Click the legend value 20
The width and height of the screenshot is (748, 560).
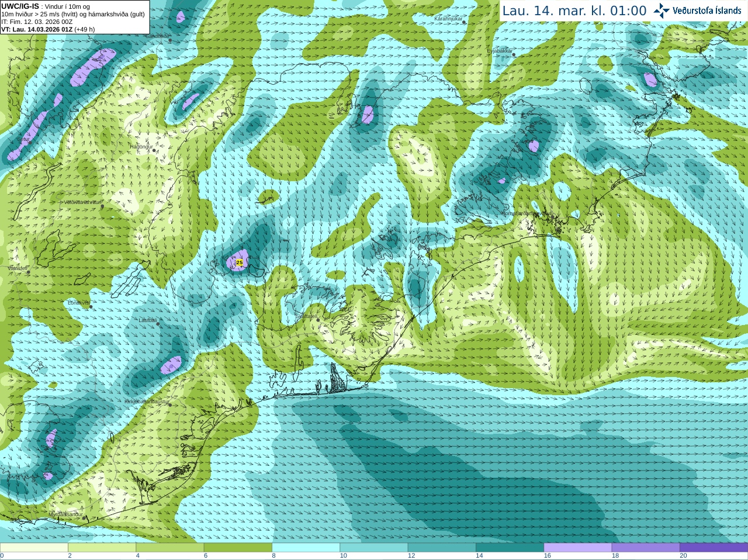coord(683,556)
